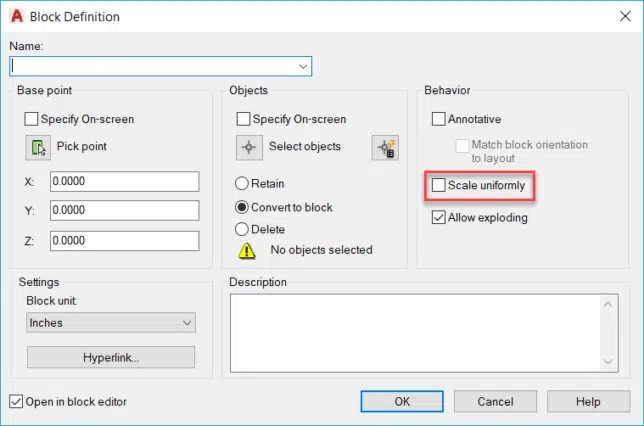Click the Select objects crosshair icon
Screen dimensions: 644x426
(x=249, y=147)
